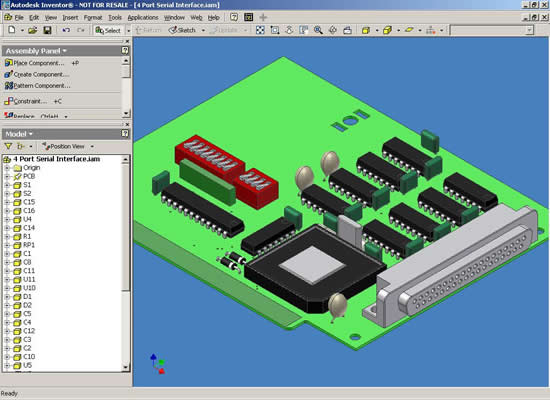Screen dimensions: 550x400
Task: Open the Select tool dropdown arrow
Action: 128,31
